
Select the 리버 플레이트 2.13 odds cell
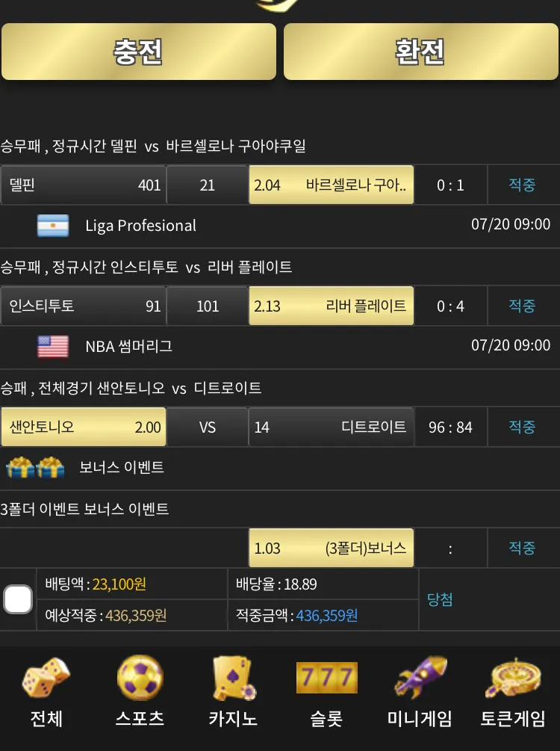coord(332,306)
